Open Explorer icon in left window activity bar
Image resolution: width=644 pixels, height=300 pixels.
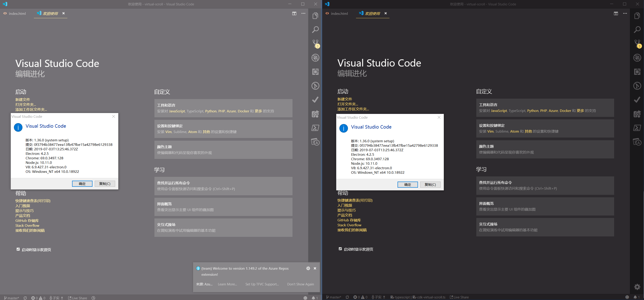coord(315,16)
